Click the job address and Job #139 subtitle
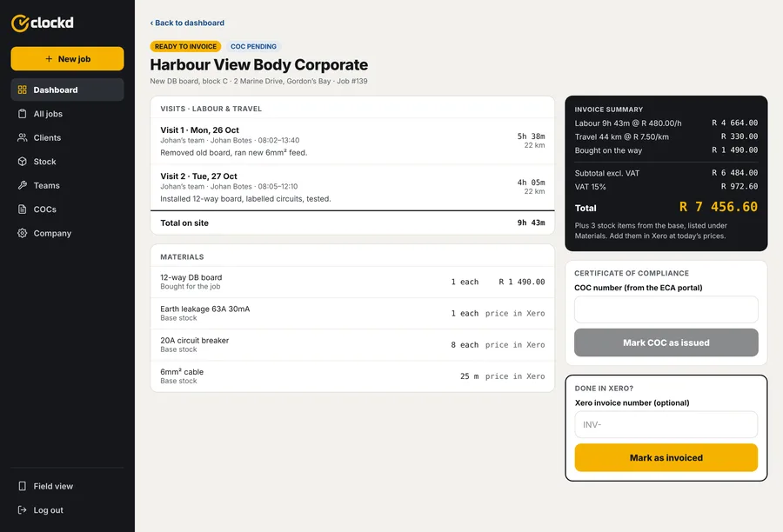The height and width of the screenshot is (532, 783). (x=258, y=81)
